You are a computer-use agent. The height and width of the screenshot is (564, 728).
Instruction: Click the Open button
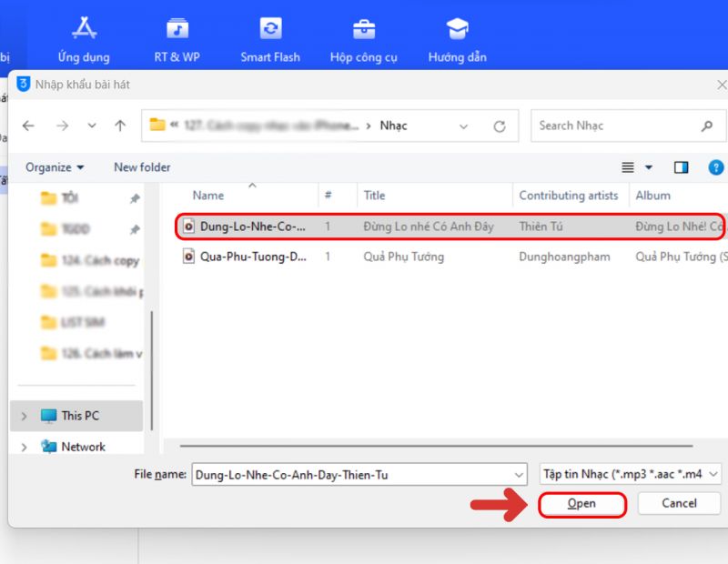click(x=581, y=504)
